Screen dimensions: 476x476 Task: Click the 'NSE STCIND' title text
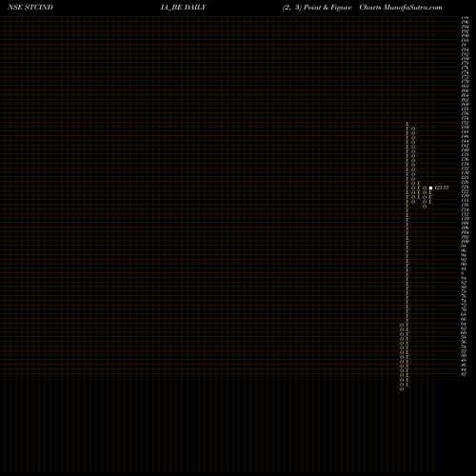(30, 8)
